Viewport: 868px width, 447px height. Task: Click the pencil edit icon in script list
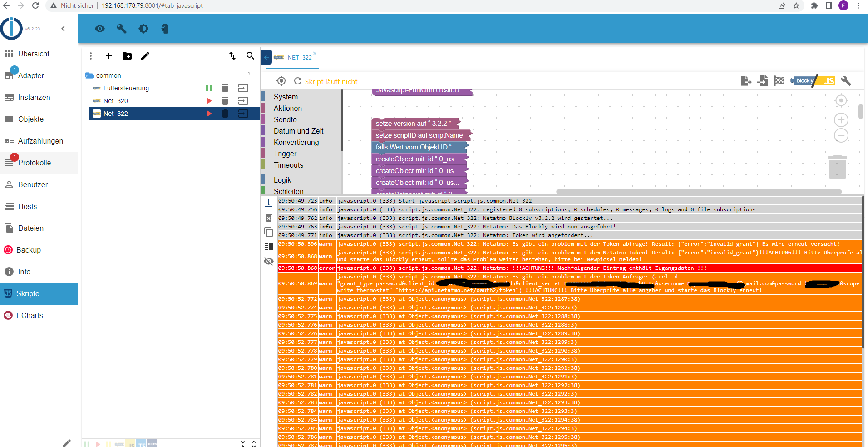[x=145, y=56]
